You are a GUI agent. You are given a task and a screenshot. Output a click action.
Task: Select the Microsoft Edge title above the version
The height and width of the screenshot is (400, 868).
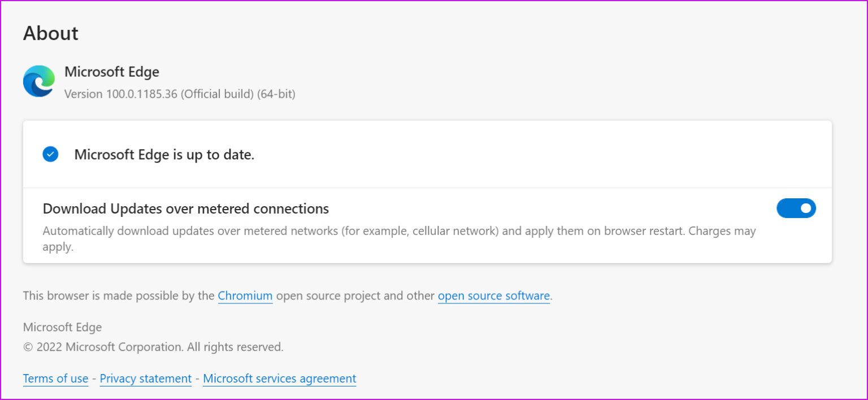112,72
